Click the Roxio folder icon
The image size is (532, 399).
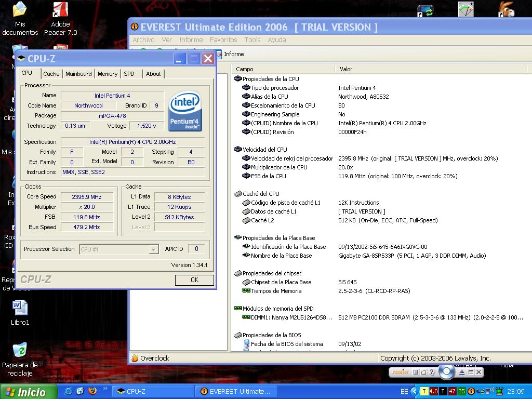coord(424,373)
